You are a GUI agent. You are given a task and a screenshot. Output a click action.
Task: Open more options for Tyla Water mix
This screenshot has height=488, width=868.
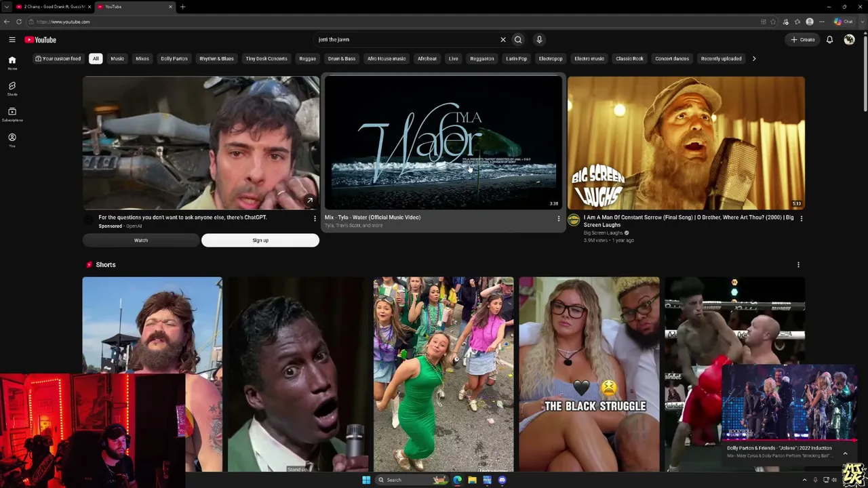pyautogui.click(x=559, y=219)
